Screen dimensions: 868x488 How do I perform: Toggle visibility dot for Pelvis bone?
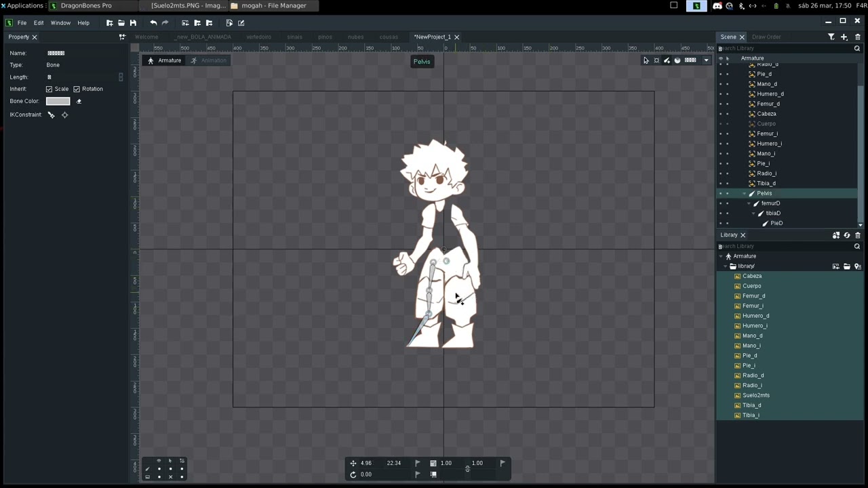[x=721, y=194]
